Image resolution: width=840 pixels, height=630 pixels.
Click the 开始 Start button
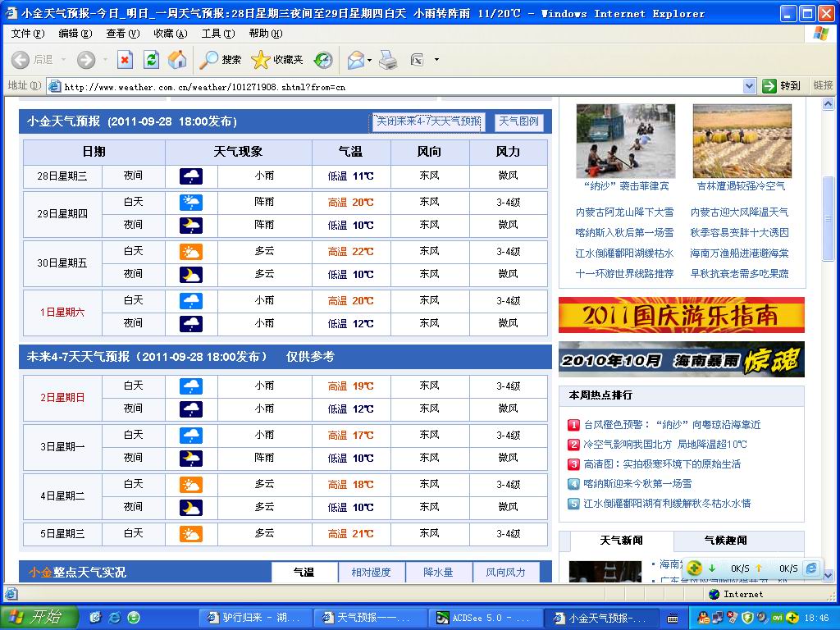coord(39,618)
